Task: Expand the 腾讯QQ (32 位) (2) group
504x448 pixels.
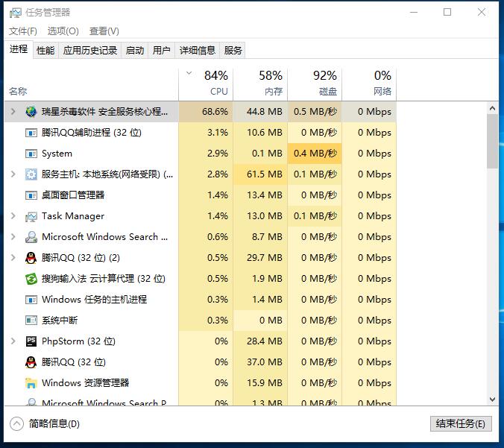Action: click(x=13, y=258)
